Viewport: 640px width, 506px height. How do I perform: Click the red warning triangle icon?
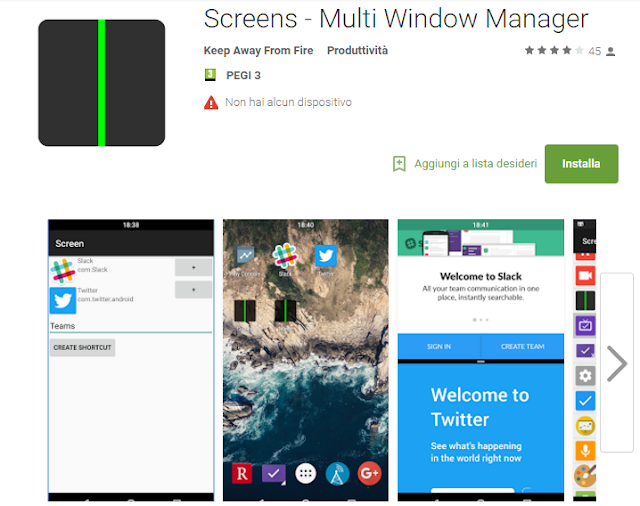click(211, 102)
